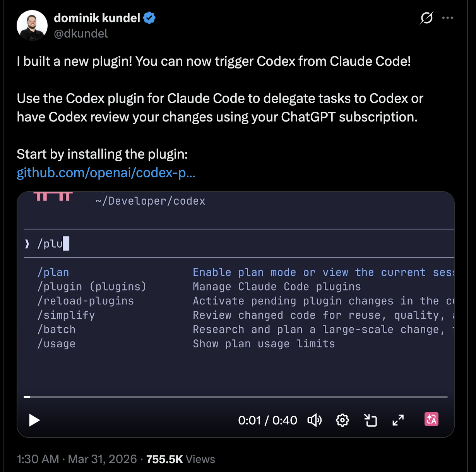Open video settings gear

342,420
